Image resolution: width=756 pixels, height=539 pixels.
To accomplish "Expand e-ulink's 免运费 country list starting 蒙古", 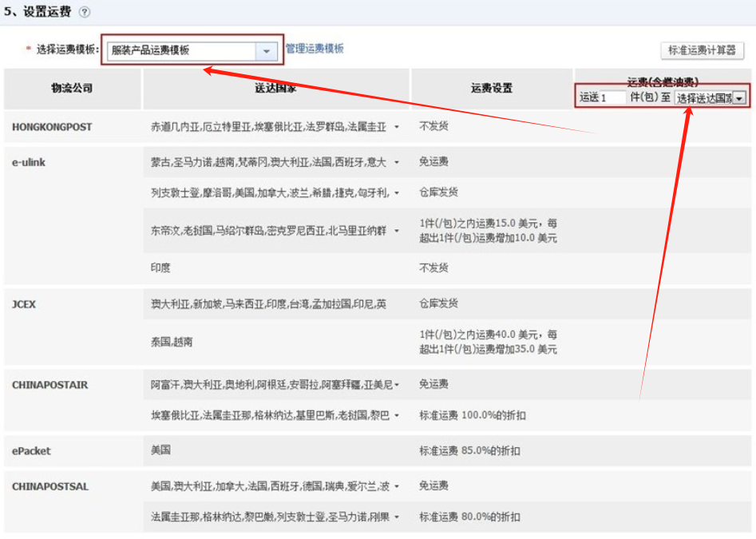I will [397, 162].
